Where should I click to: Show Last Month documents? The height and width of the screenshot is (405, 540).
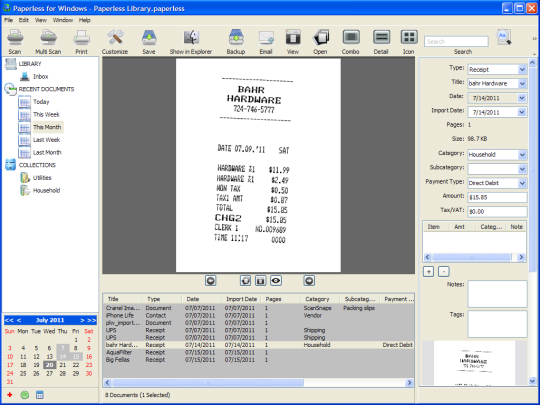point(47,152)
